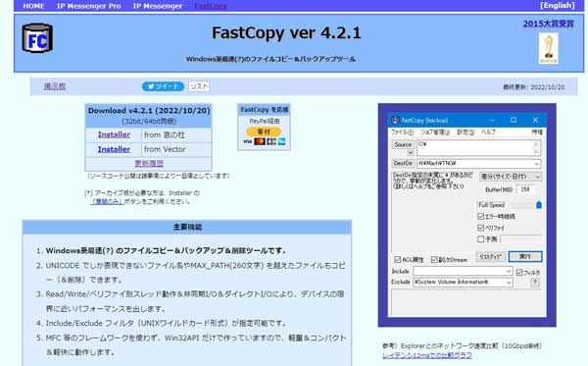Viewport: 588px width, 366px height.
Task: Click the 実行 execute button
Action: 525,256
